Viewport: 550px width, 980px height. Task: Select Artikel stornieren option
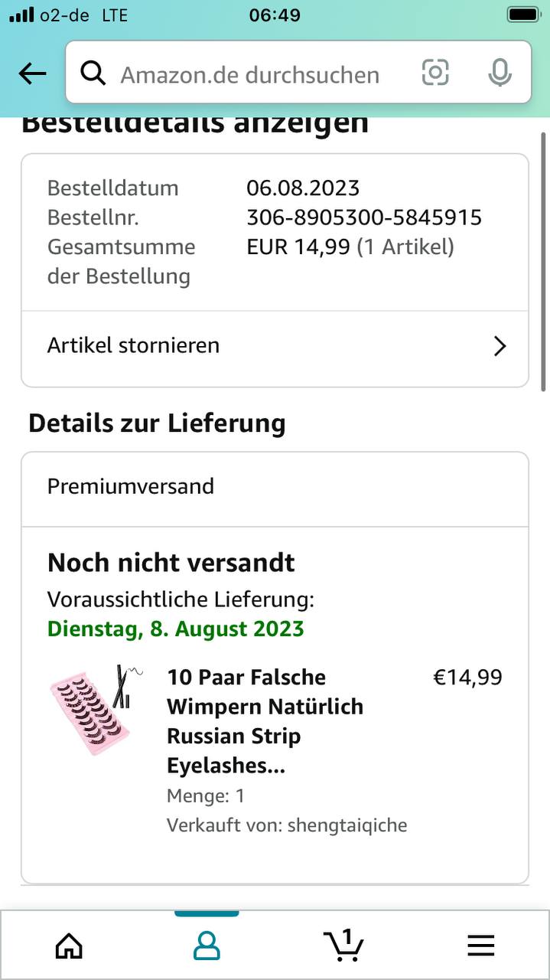coord(275,346)
